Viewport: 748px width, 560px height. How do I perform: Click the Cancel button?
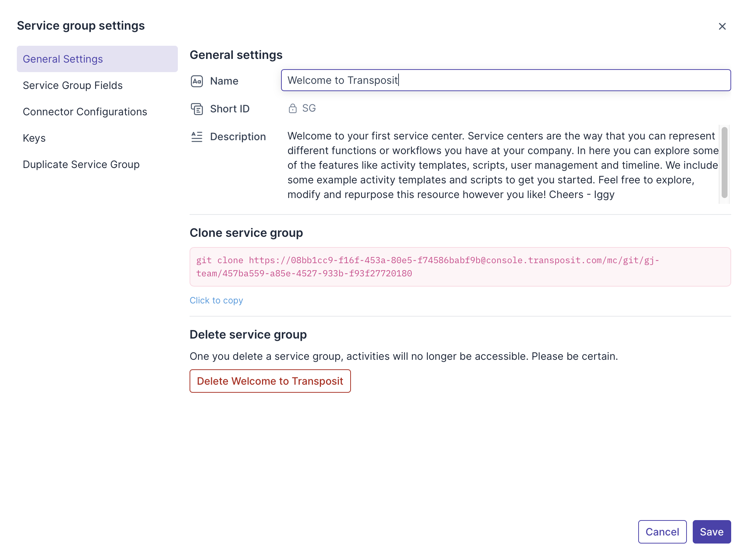[x=662, y=531]
